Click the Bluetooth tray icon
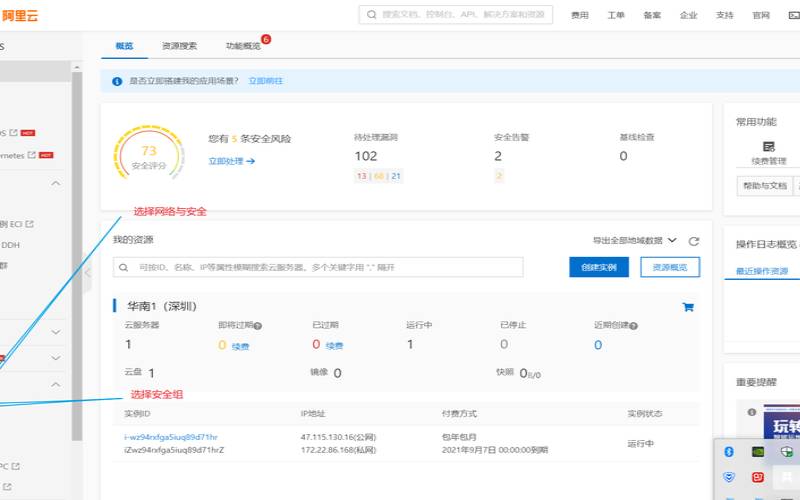 pyautogui.click(x=729, y=452)
